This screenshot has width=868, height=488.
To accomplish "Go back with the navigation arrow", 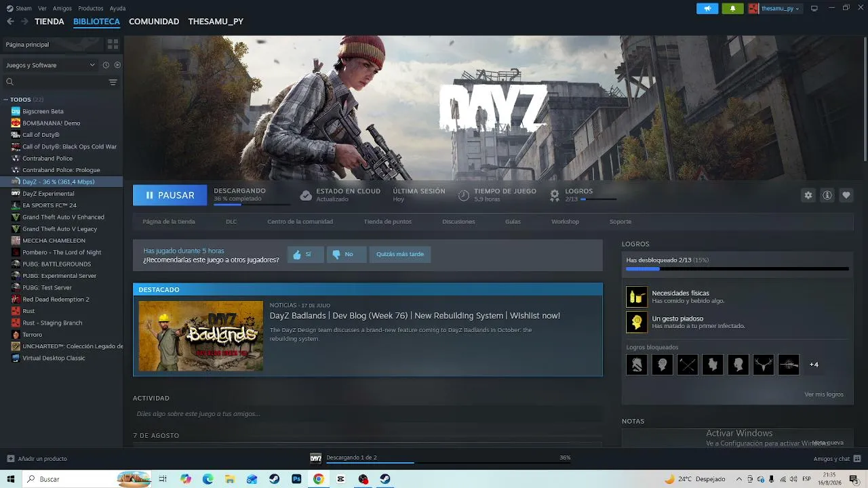I will pyautogui.click(x=10, y=22).
